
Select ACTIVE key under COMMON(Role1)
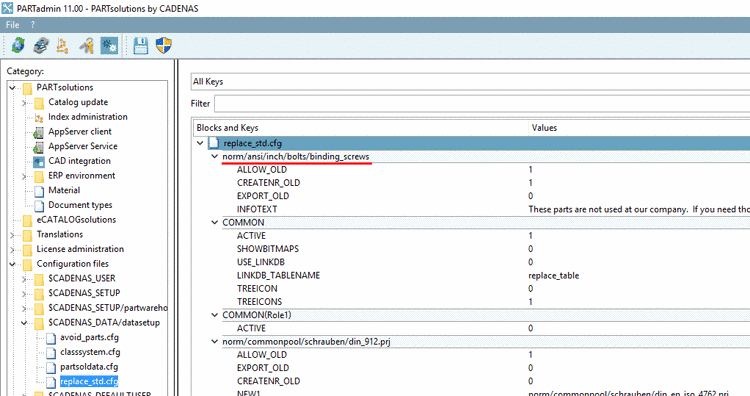(251, 328)
